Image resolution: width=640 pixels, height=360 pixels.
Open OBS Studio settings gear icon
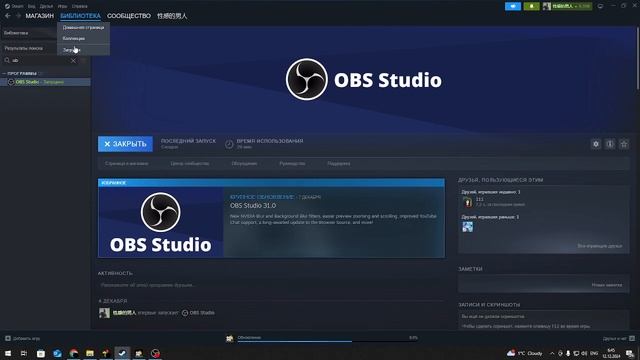pos(596,144)
